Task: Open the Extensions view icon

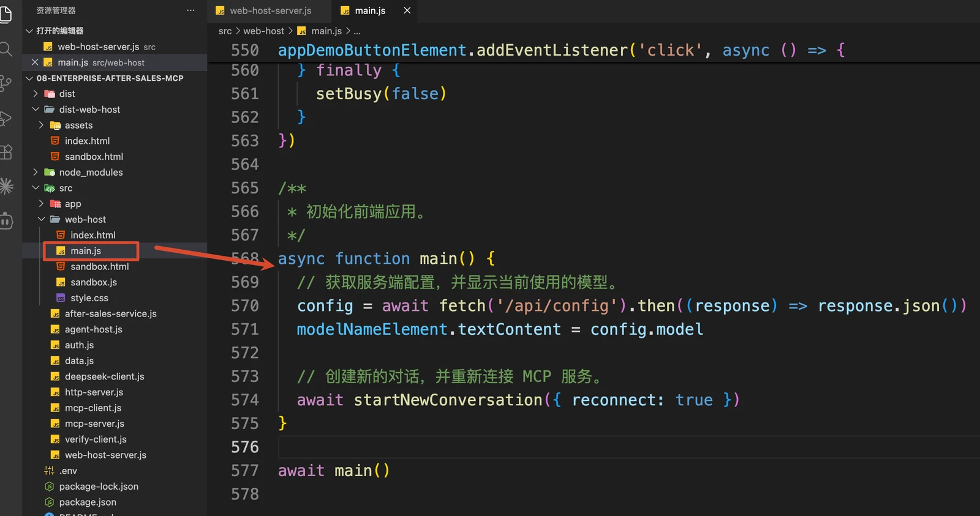Action: 6,152
